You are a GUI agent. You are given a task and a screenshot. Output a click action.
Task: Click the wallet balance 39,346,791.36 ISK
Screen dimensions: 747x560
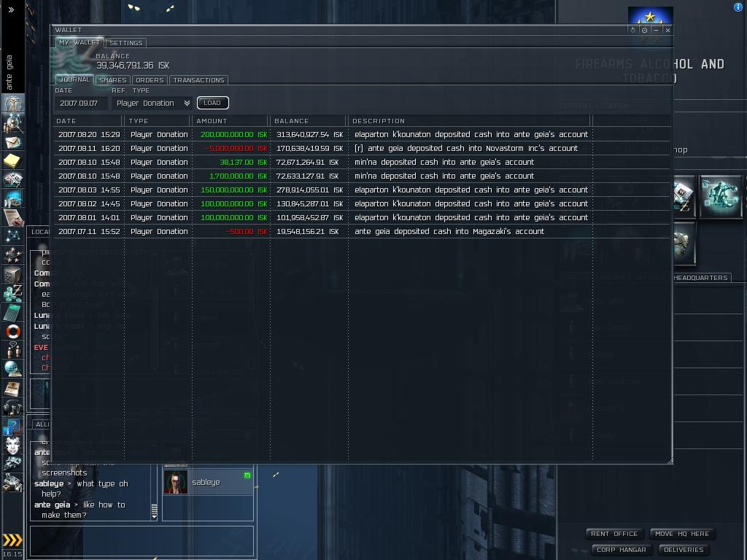click(133, 65)
